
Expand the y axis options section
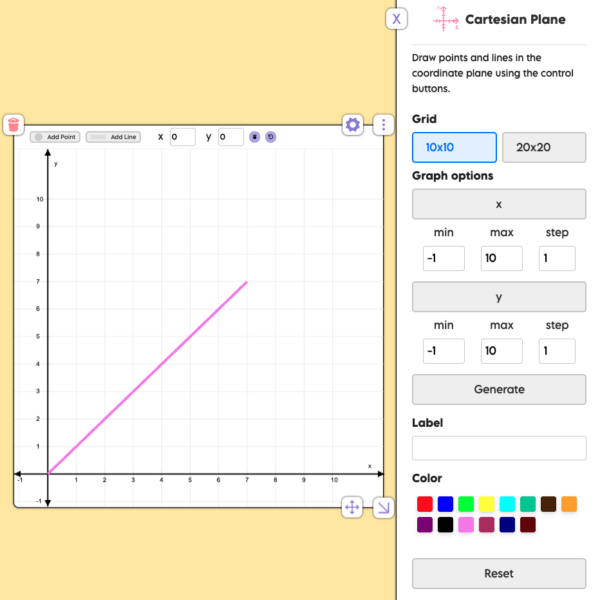pos(499,296)
